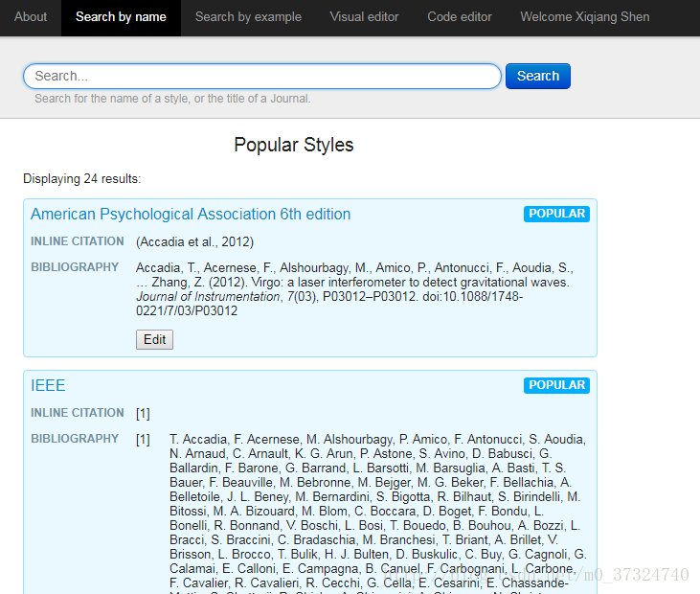Click search hint text below search box

click(172, 99)
